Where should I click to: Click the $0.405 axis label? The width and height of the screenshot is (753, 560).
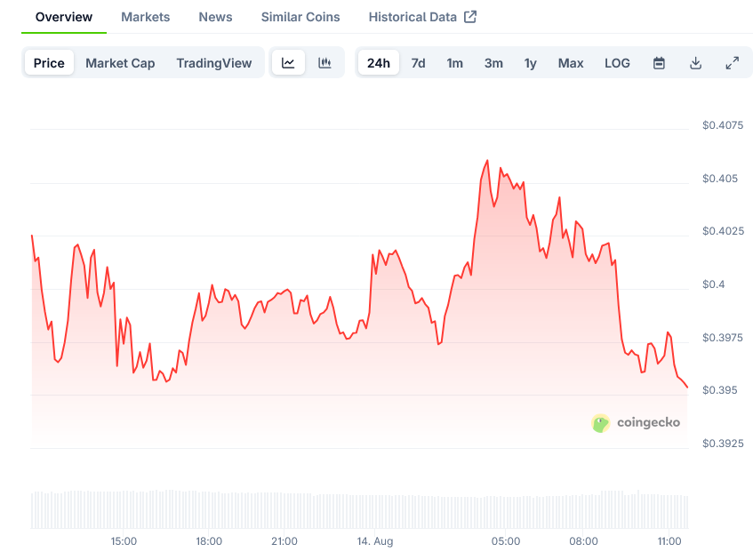(720, 179)
